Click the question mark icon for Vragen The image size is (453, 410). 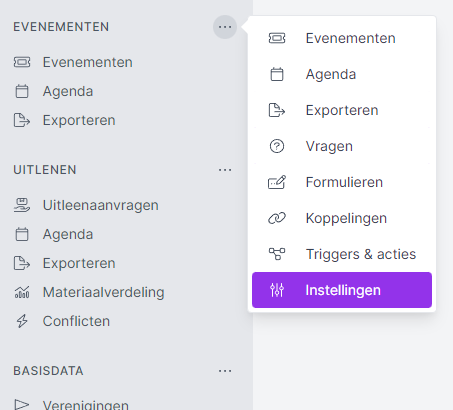pos(277,146)
